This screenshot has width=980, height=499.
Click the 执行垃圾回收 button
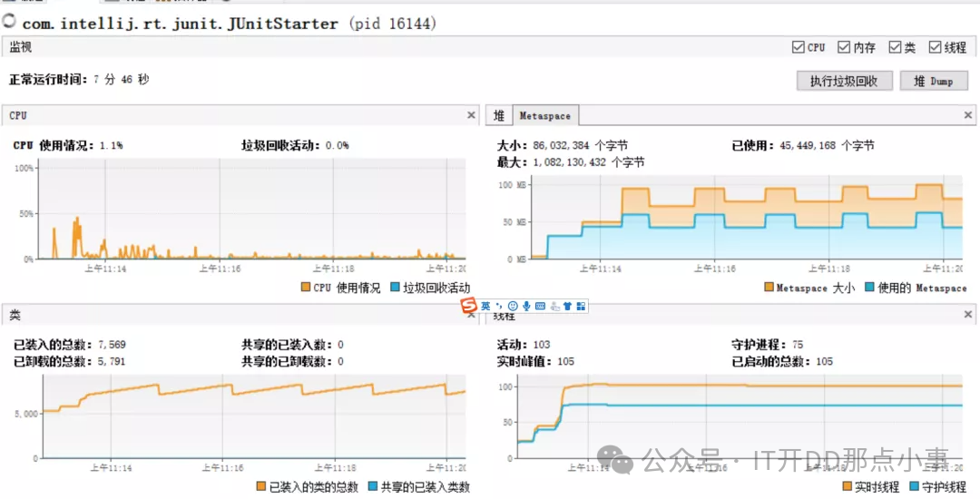[x=844, y=81]
